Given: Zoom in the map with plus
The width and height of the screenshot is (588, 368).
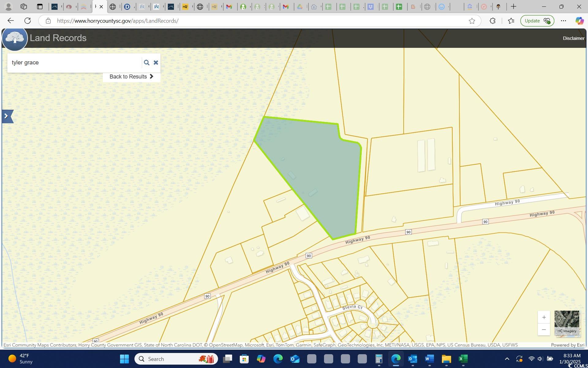Looking at the screenshot, I should point(544,317).
